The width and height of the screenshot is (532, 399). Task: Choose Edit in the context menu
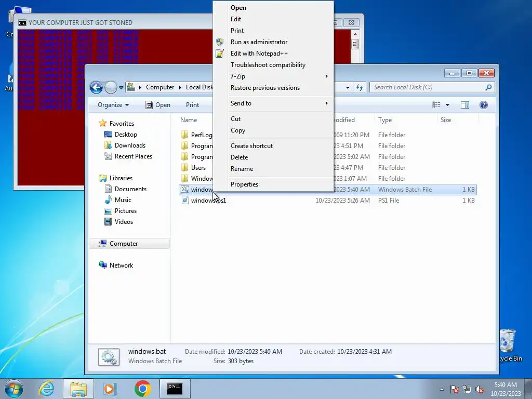236,19
